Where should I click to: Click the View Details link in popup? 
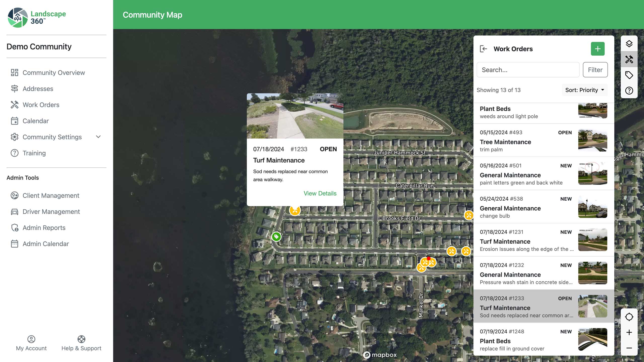click(x=320, y=193)
